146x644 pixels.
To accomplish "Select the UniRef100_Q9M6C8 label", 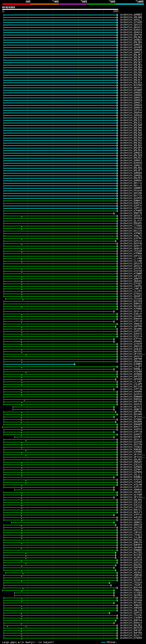I will pyautogui.click(x=131, y=100).
